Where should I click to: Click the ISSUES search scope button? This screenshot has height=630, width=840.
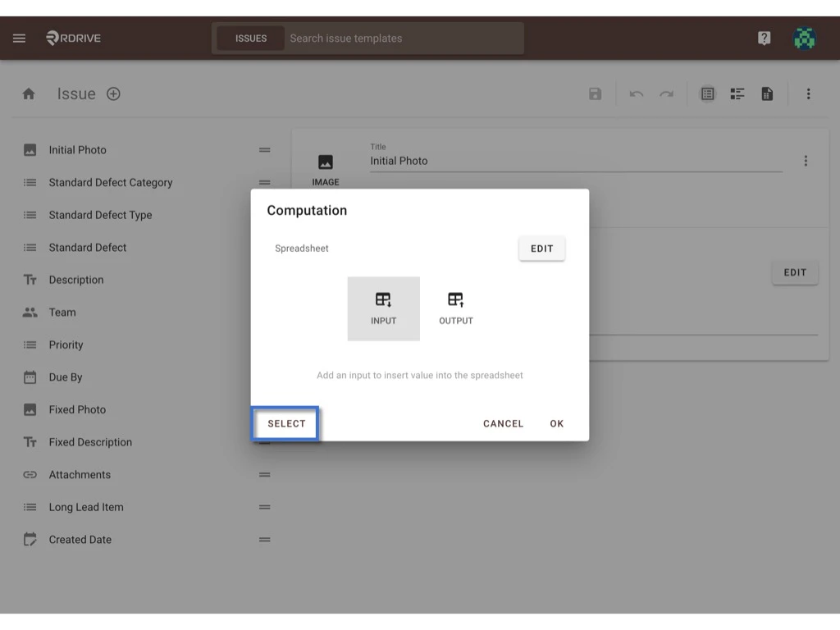[251, 39]
